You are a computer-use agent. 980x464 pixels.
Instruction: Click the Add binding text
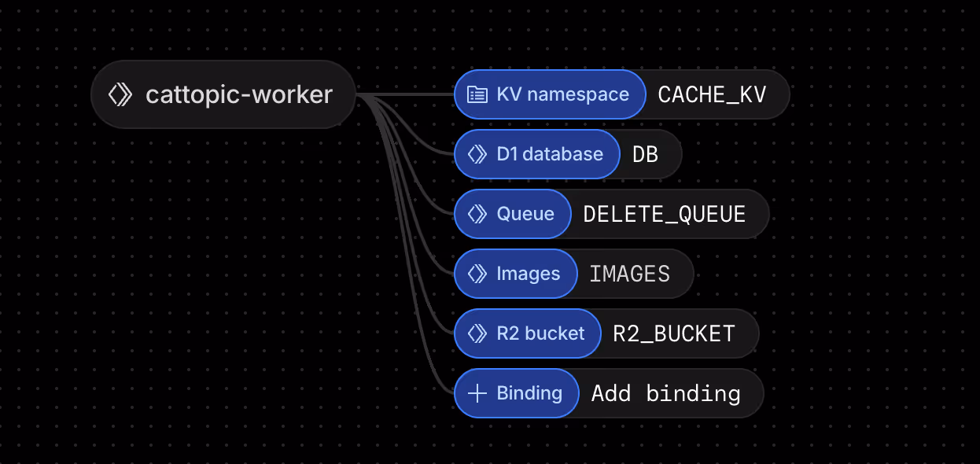(665, 394)
